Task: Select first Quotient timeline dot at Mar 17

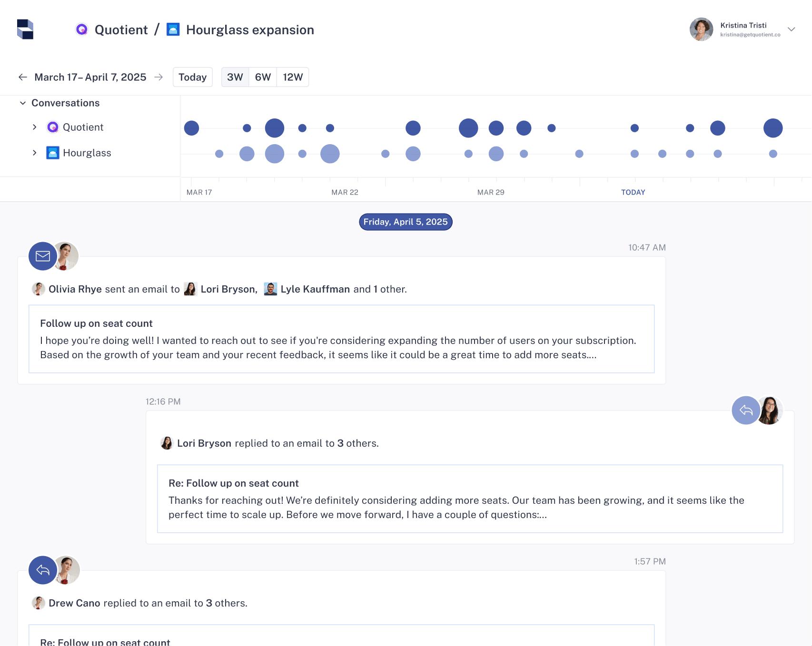Action: coord(191,128)
